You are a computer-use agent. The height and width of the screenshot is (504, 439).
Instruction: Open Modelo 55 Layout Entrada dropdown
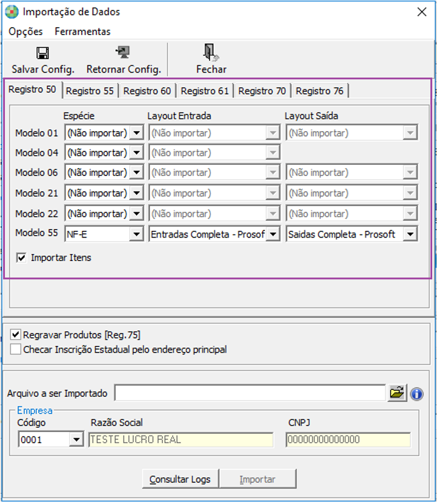point(272,234)
